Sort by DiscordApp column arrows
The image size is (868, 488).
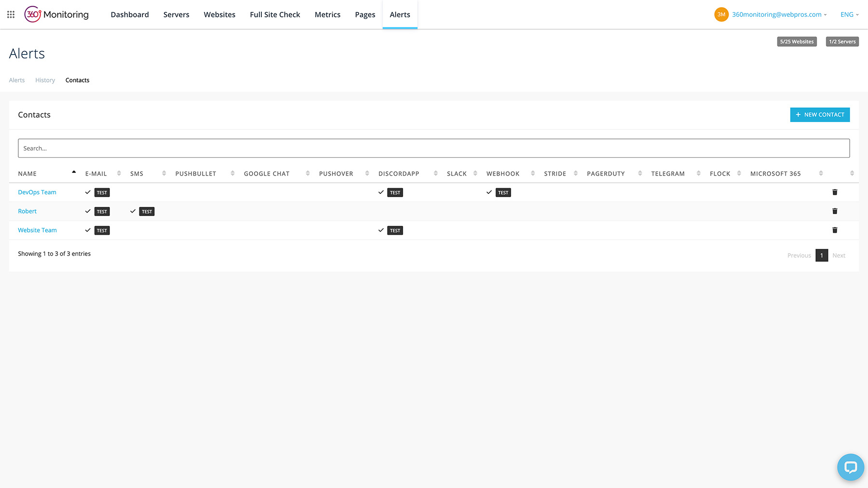click(435, 173)
